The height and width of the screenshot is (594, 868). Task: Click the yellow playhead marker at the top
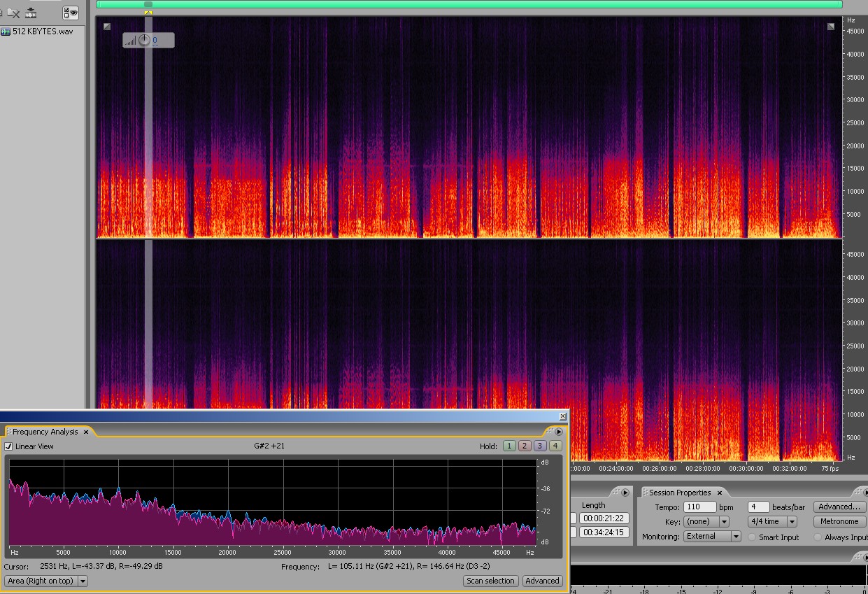(x=148, y=13)
